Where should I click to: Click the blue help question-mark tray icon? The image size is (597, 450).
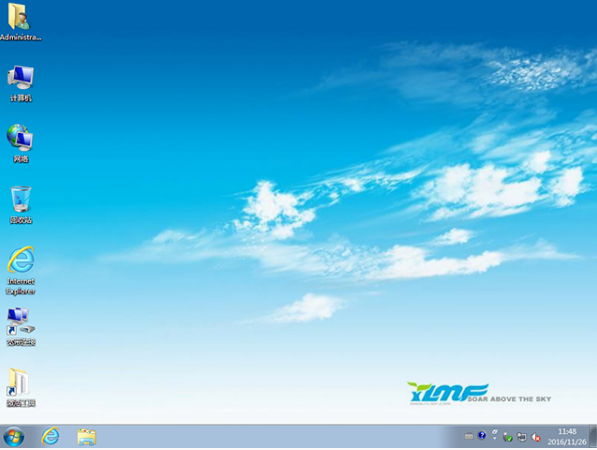482,436
